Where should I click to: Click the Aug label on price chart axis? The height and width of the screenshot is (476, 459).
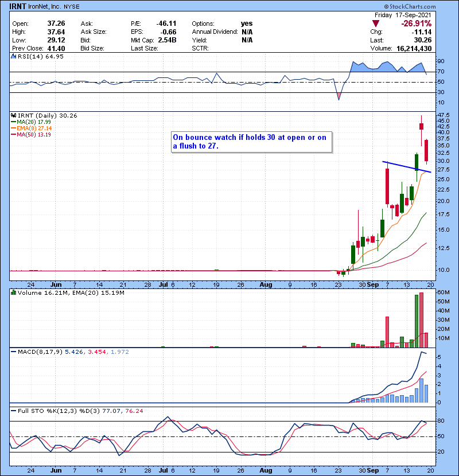point(266,285)
